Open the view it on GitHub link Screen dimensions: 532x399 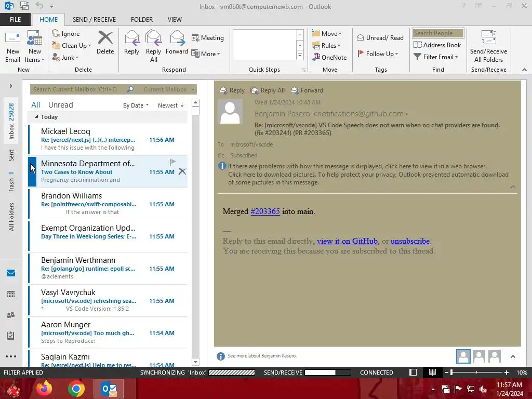(x=347, y=241)
